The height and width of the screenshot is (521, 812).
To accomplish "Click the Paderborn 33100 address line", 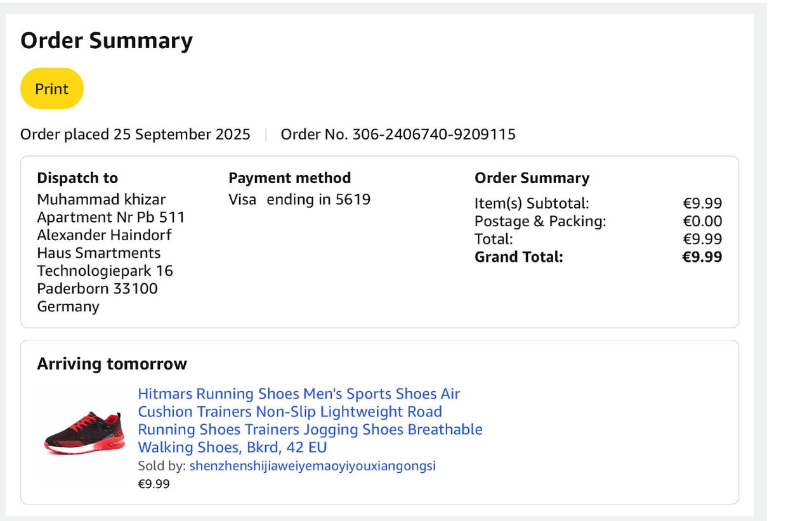I will pos(97,288).
